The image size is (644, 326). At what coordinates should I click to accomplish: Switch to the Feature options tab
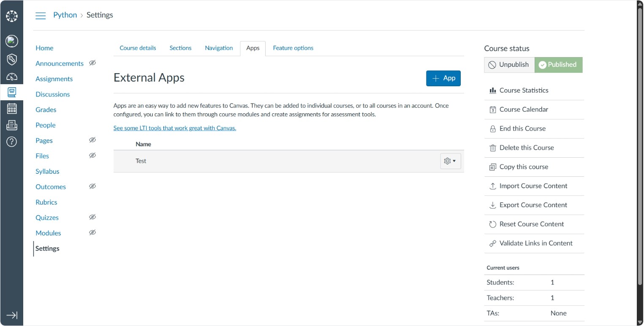point(293,48)
